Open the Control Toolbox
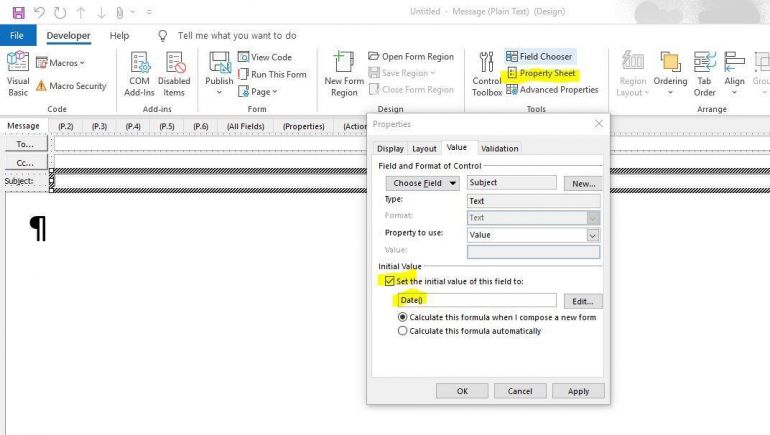The image size is (770, 435). click(x=487, y=72)
